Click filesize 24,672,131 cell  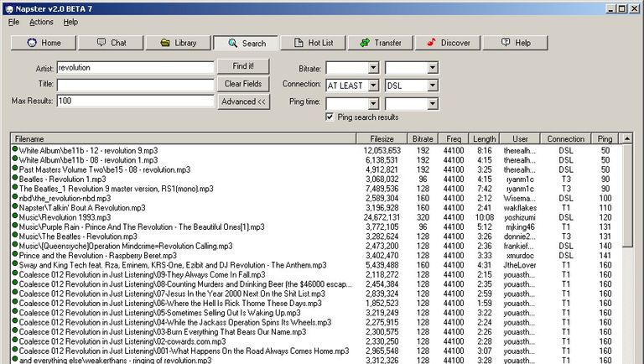382,217
